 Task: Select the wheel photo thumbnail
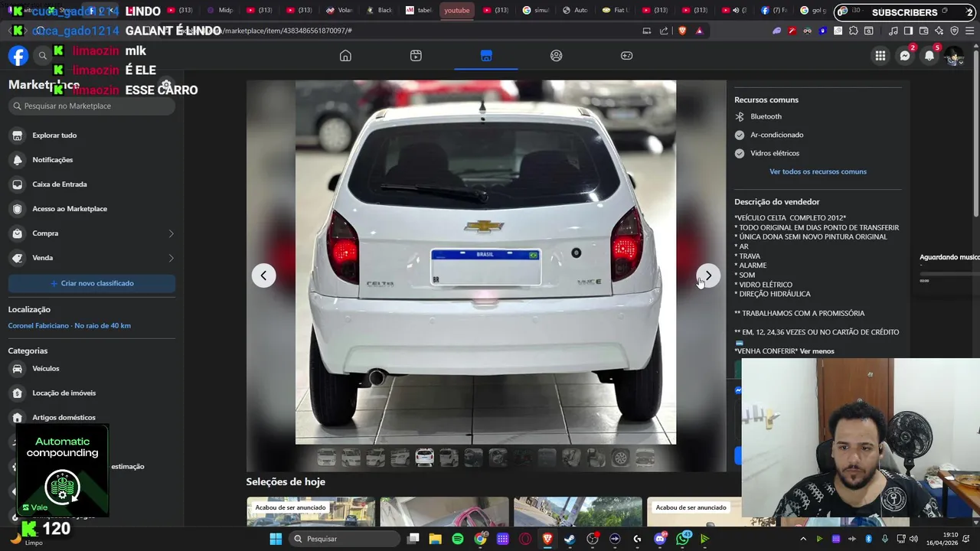[x=620, y=458]
